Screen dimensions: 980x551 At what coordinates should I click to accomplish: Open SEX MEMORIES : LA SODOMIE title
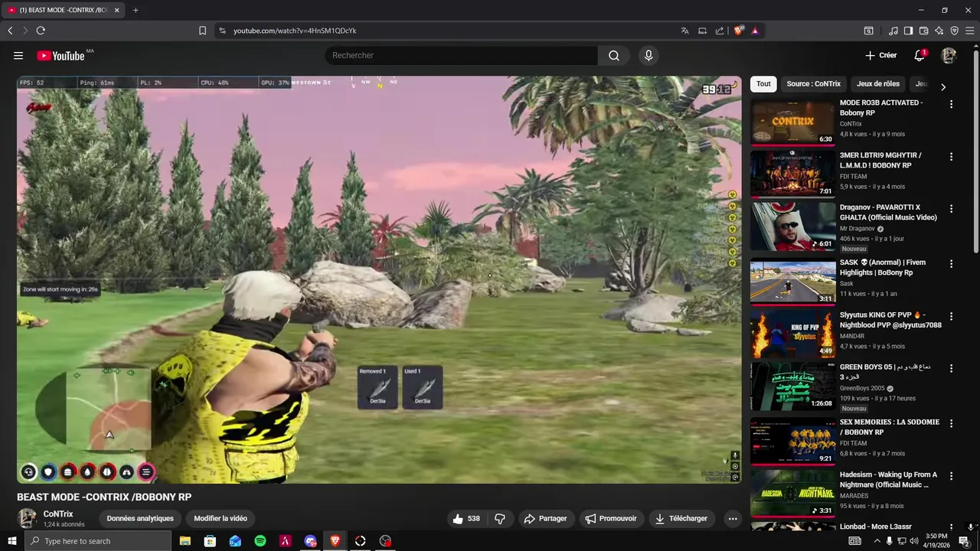click(890, 427)
